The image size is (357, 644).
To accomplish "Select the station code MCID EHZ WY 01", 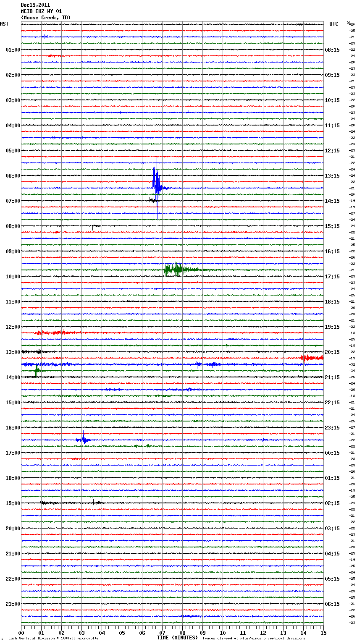I will pos(41,11).
